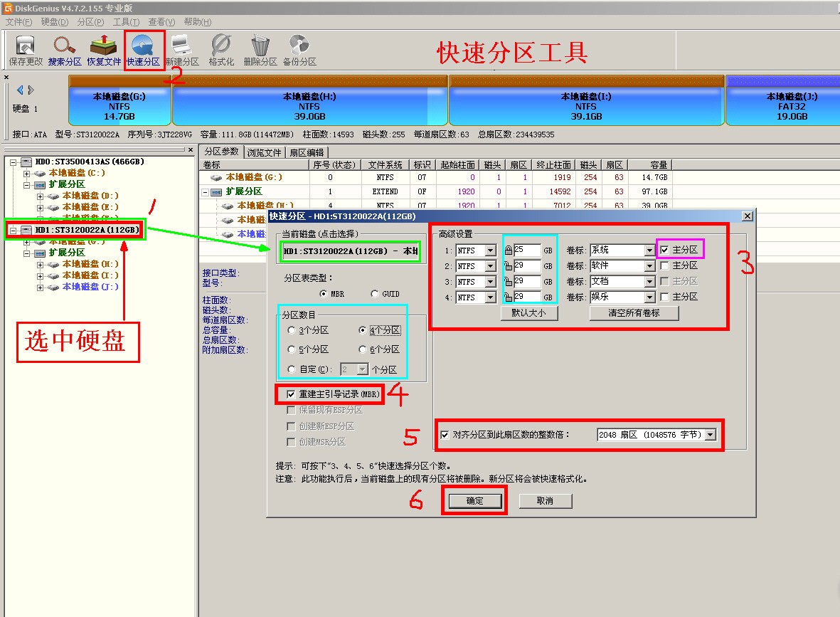Switch to the 浏览文件 tab

tap(265, 152)
